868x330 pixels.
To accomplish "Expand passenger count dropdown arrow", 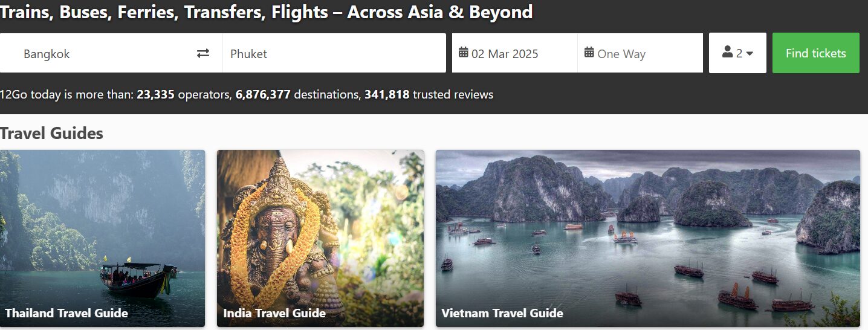I will 750,54.
